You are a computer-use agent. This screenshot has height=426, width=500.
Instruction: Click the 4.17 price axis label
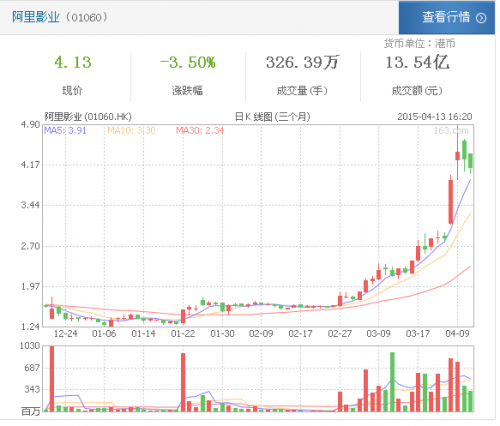pos(31,165)
